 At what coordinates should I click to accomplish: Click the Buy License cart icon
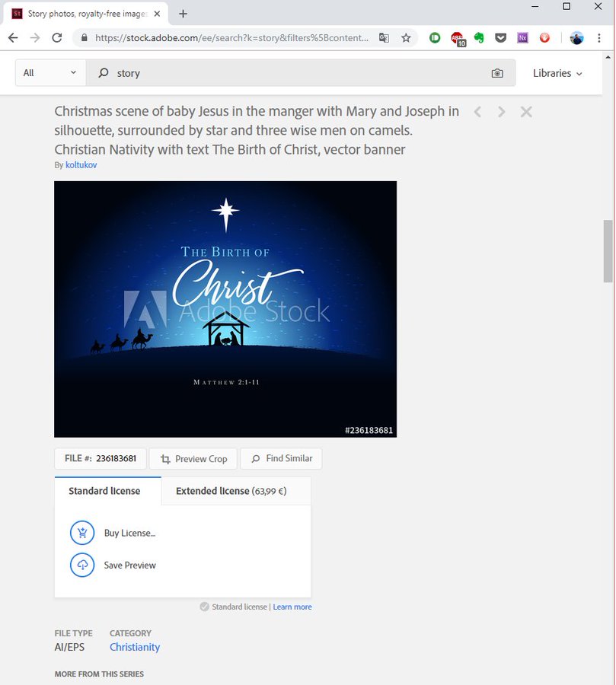tap(82, 533)
